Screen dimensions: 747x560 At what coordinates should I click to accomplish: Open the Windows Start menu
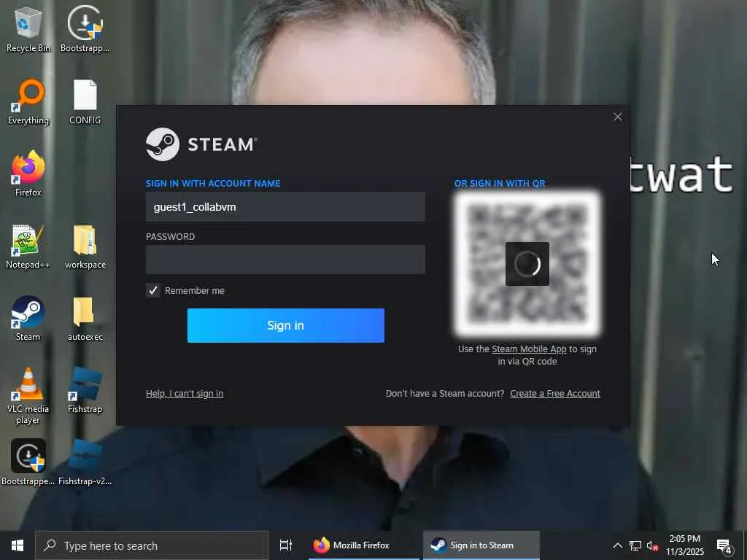pos(18,545)
